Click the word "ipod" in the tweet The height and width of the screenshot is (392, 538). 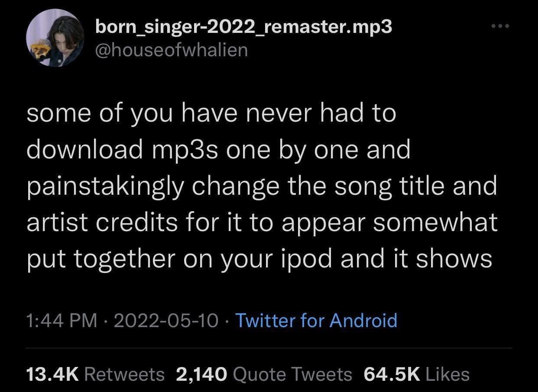pyautogui.click(x=318, y=259)
